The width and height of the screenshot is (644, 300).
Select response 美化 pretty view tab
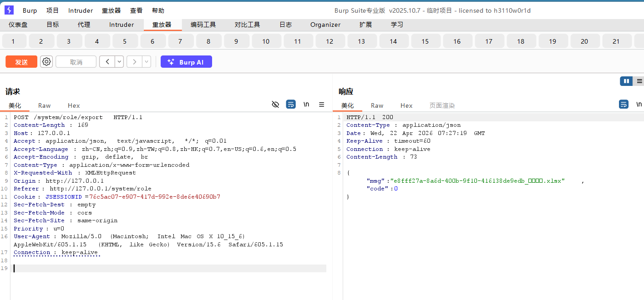[348, 105]
